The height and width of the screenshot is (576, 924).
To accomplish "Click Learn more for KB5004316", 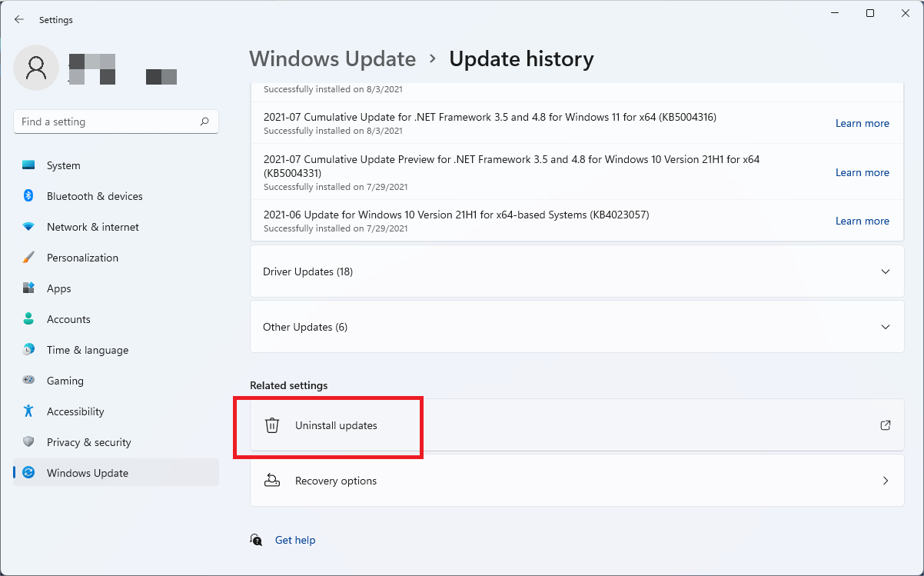I will pyautogui.click(x=862, y=123).
